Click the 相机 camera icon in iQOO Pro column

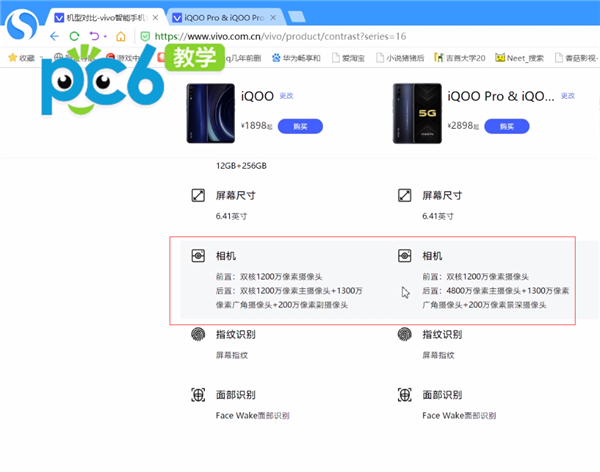[405, 255]
